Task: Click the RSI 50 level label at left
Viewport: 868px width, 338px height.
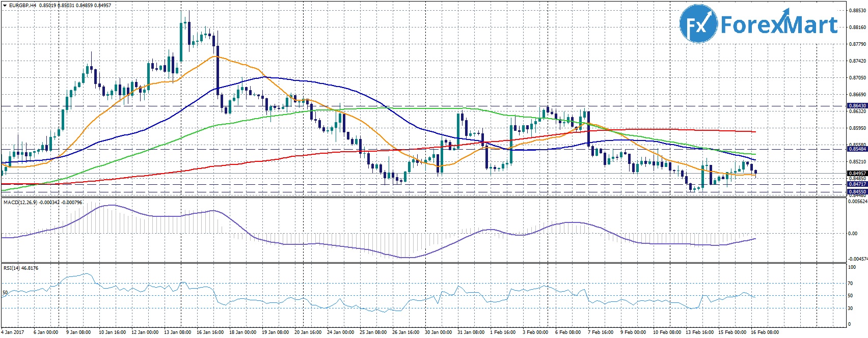Action: 5,293
